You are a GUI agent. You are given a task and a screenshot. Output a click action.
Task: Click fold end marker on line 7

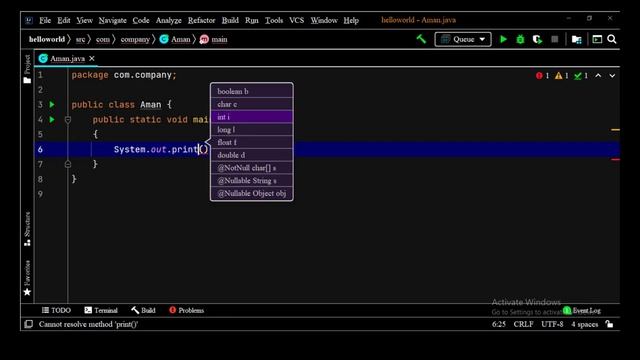[68, 164]
